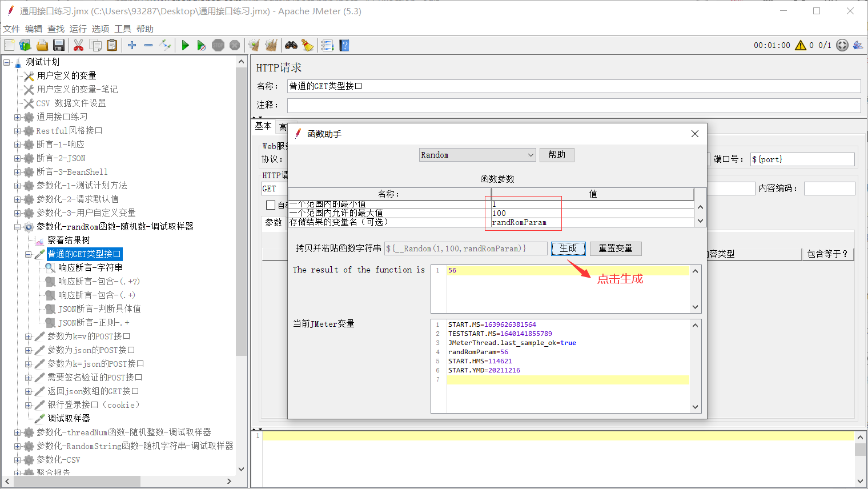The width and height of the screenshot is (868, 489).
Task: Click the Paste clipboard icon
Action: [x=112, y=45]
